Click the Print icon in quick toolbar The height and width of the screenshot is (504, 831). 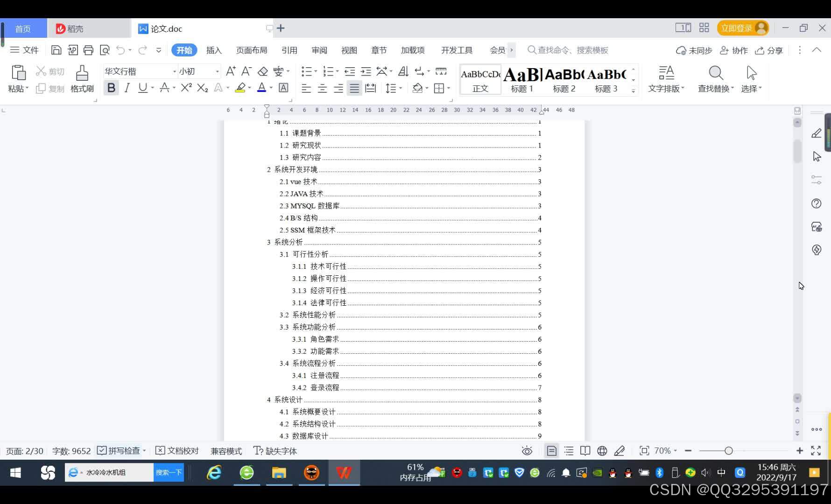point(88,50)
